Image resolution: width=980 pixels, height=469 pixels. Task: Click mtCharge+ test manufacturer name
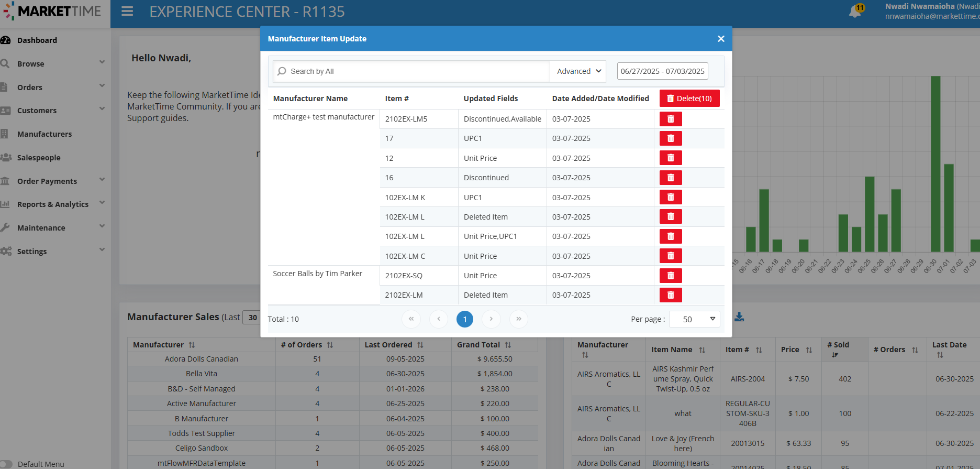(324, 117)
